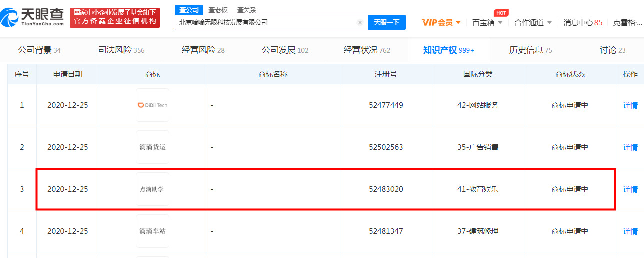Switch to the 查关系 search tab
Image resolution: width=644 pixels, height=258 pixels.
pos(246,10)
